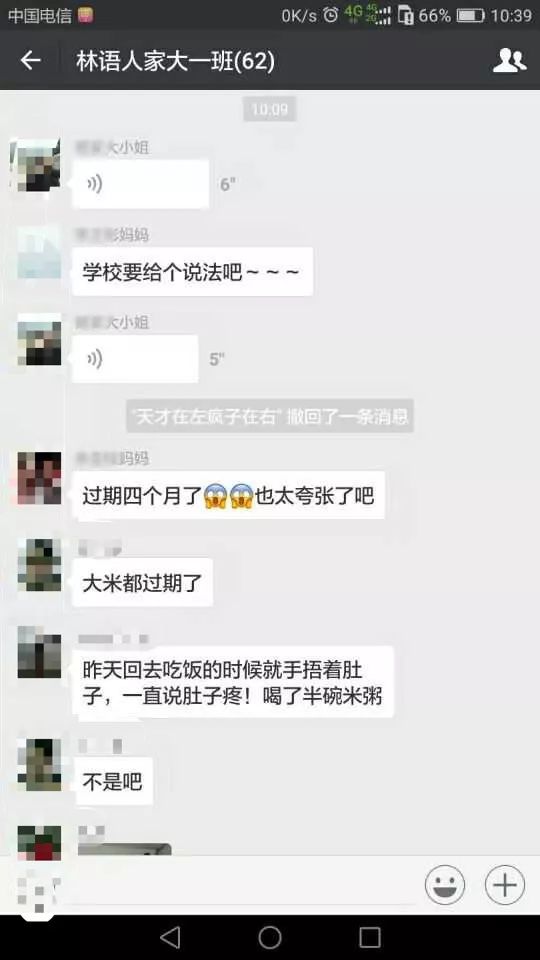
Task: Tap Android recent apps square button
Action: 370,937
